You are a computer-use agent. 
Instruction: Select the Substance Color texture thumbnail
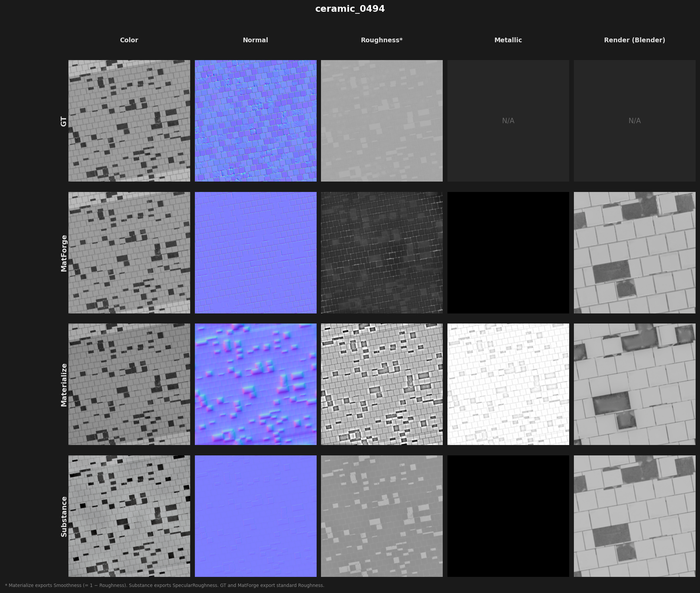[x=129, y=516]
